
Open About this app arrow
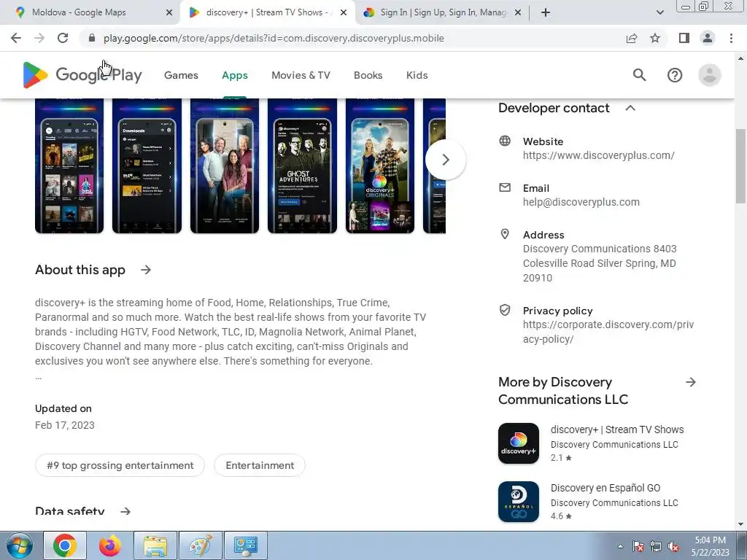(146, 270)
